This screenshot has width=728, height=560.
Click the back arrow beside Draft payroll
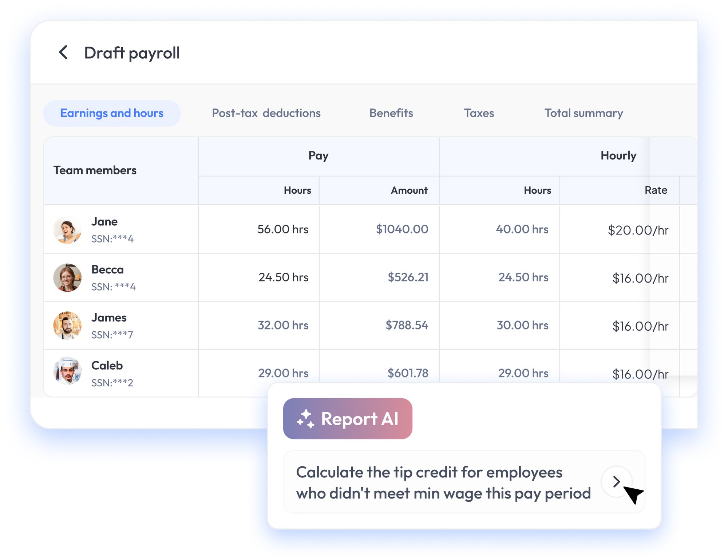[63, 52]
